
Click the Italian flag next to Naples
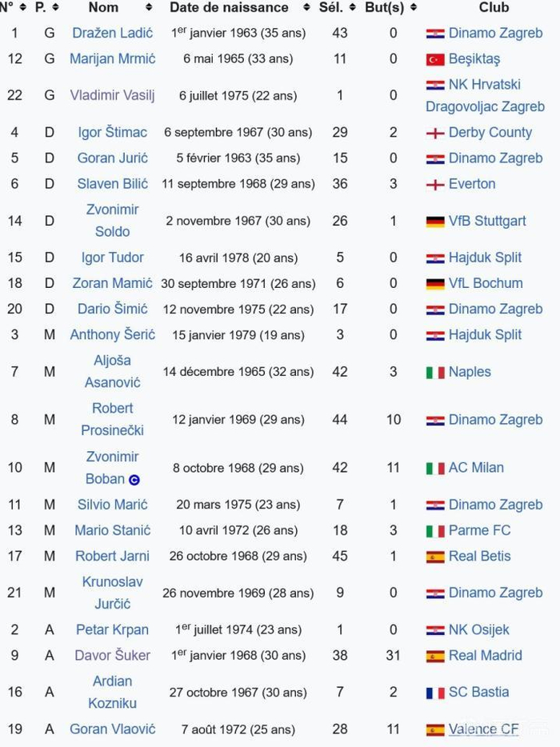pyautogui.click(x=435, y=373)
